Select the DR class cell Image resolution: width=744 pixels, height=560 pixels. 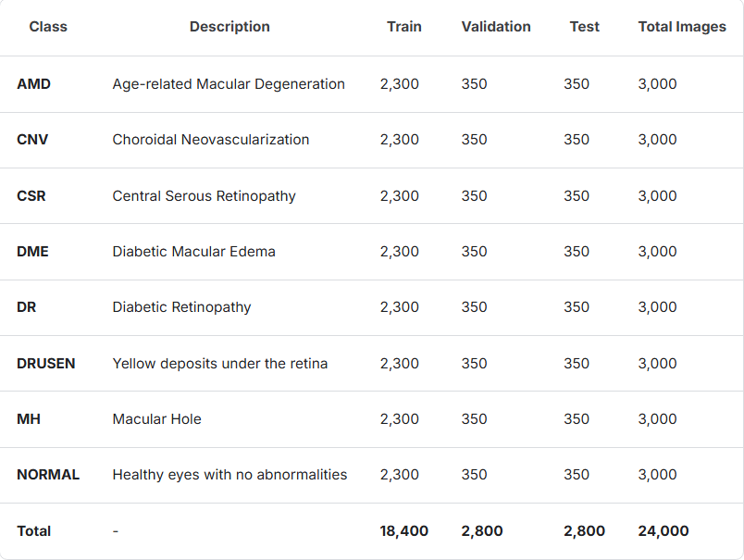click(x=27, y=307)
